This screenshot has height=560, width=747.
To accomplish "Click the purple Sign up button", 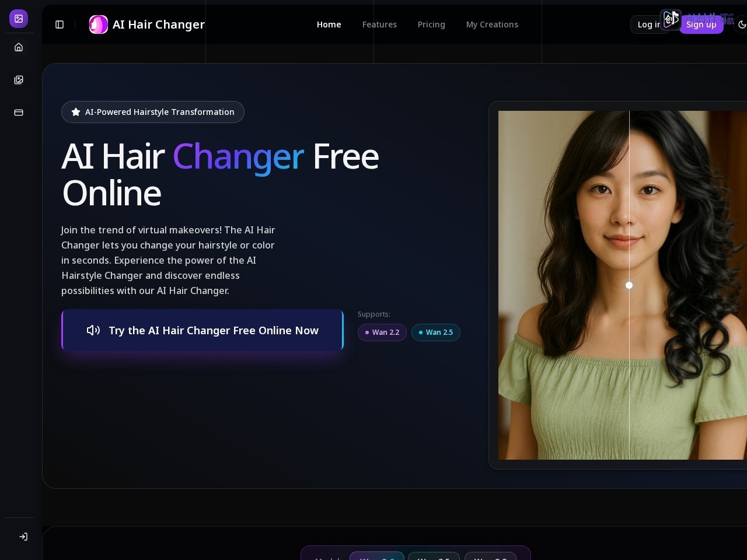I will pos(701,24).
